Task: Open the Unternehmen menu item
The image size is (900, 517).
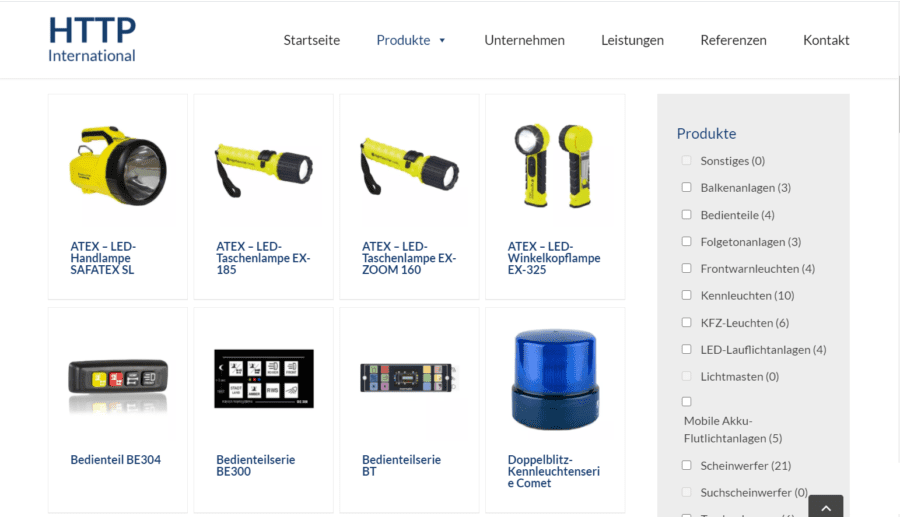Action: [524, 40]
